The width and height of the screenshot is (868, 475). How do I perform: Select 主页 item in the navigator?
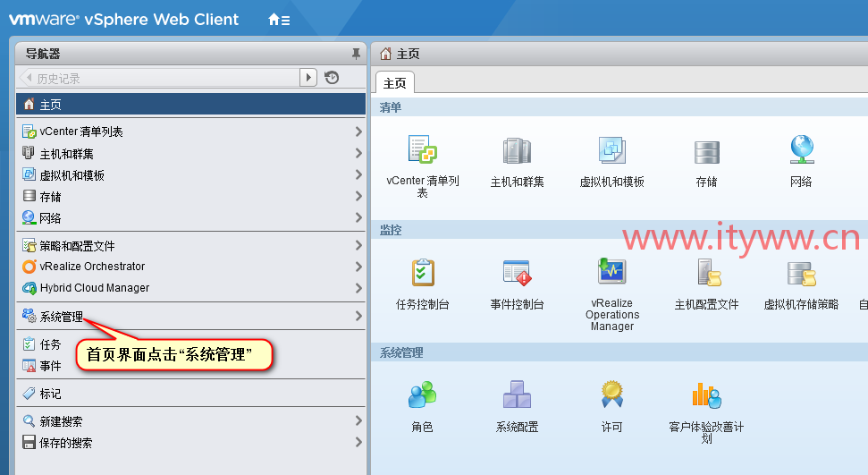(x=191, y=104)
